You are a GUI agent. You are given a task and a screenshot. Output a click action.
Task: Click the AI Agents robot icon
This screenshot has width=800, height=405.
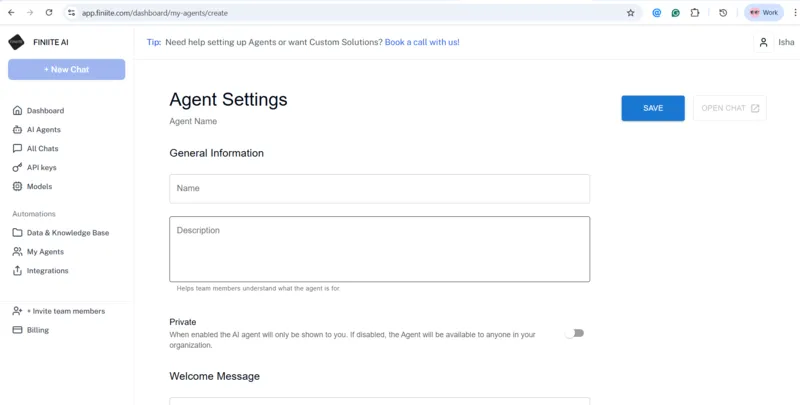tap(17, 130)
